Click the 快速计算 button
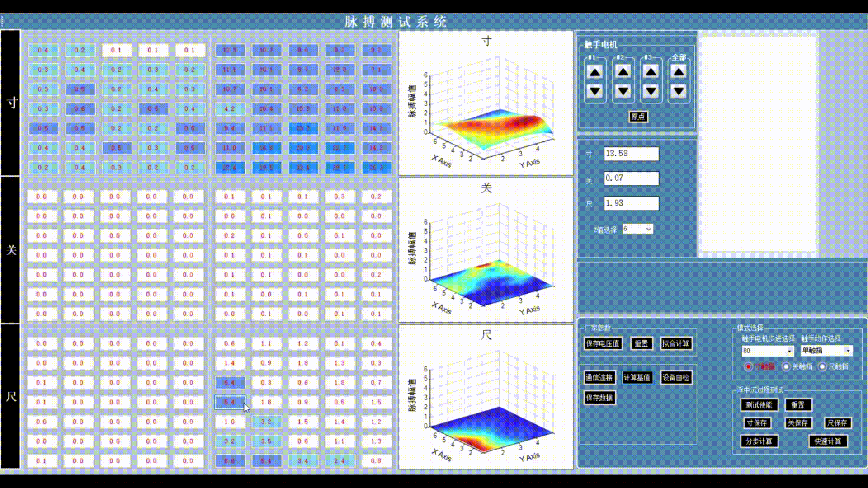 [827, 441]
